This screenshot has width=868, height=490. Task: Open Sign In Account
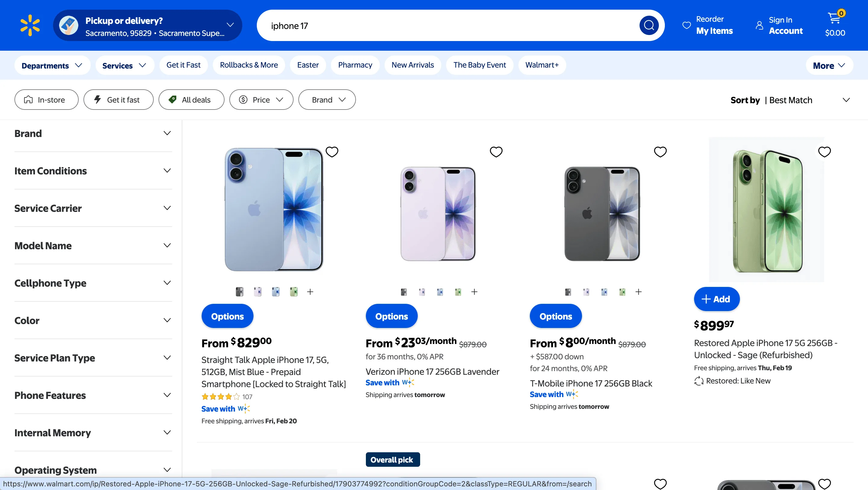779,25
